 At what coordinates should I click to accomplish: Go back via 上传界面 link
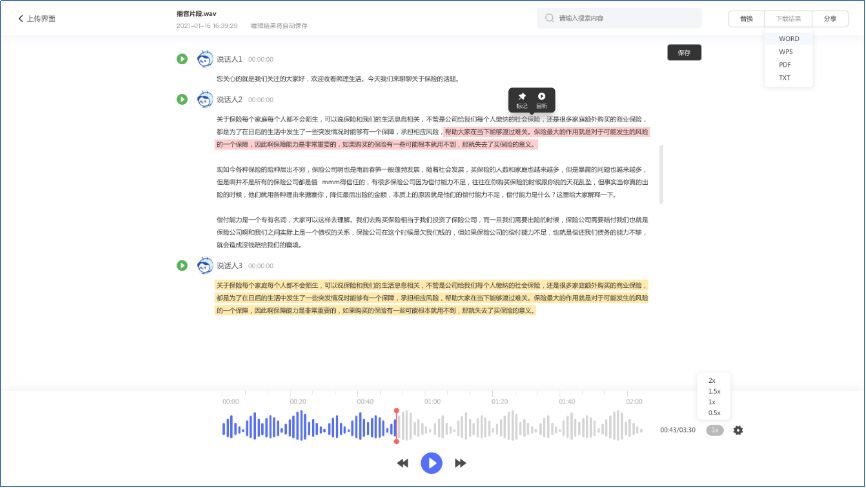(38, 18)
